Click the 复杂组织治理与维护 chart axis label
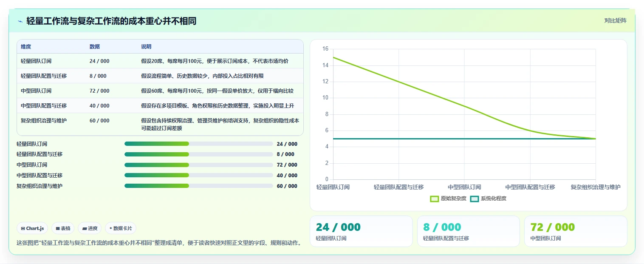 click(596, 187)
